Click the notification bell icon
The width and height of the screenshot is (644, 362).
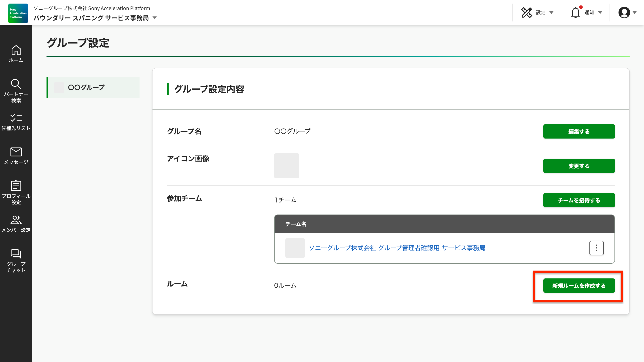pyautogui.click(x=575, y=13)
